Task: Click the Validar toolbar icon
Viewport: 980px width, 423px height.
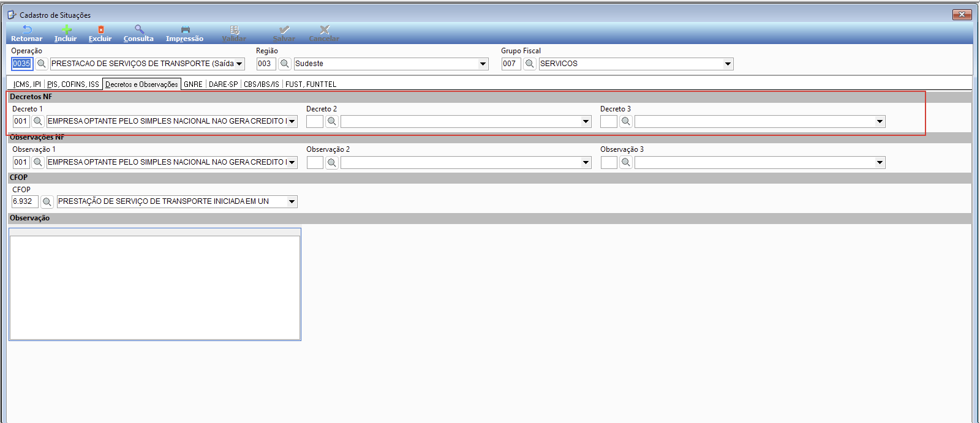Action: (234, 29)
